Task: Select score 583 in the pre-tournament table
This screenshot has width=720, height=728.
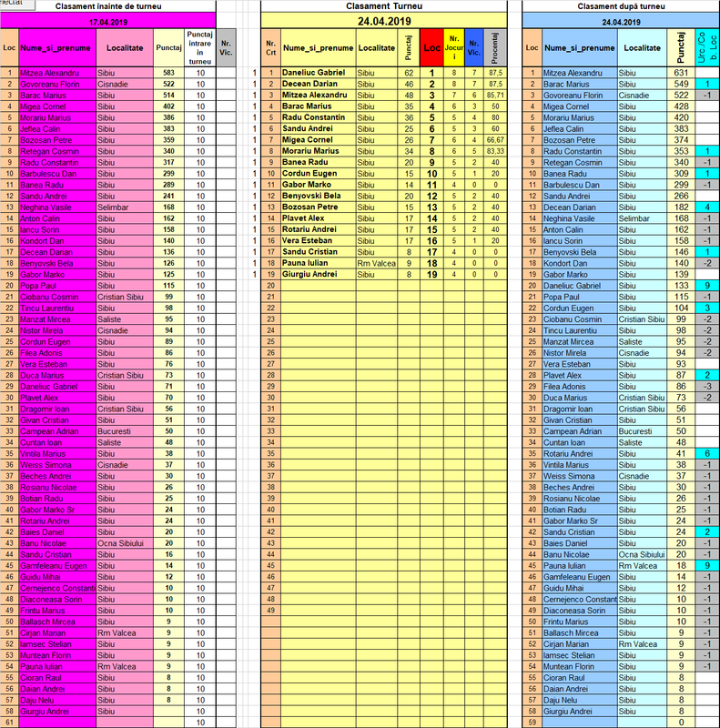Action: tap(168, 73)
